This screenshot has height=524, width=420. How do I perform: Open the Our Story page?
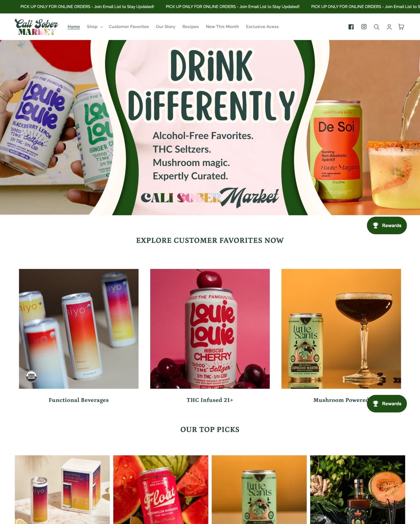click(x=165, y=27)
